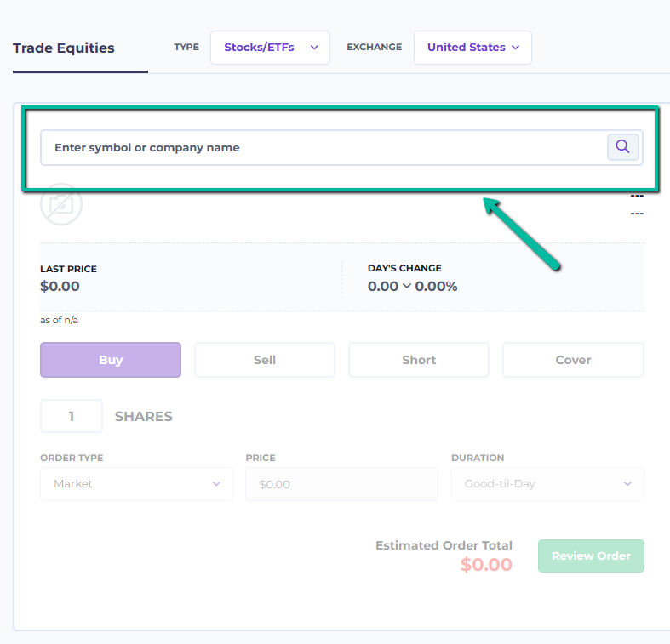Focus the symbol or company name field
This screenshot has height=644, width=670.
(324, 147)
